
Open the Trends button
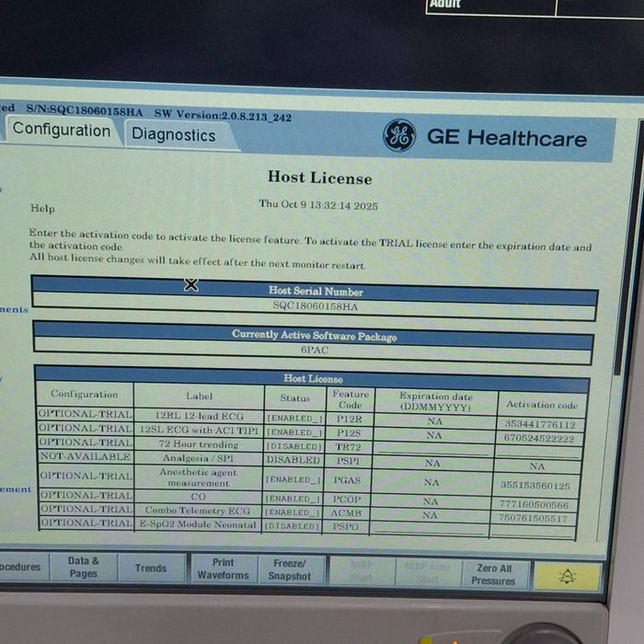pyautogui.click(x=151, y=568)
